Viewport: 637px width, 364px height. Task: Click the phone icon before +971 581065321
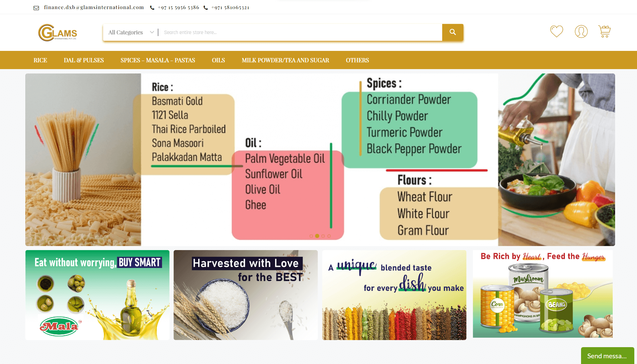[x=206, y=8]
